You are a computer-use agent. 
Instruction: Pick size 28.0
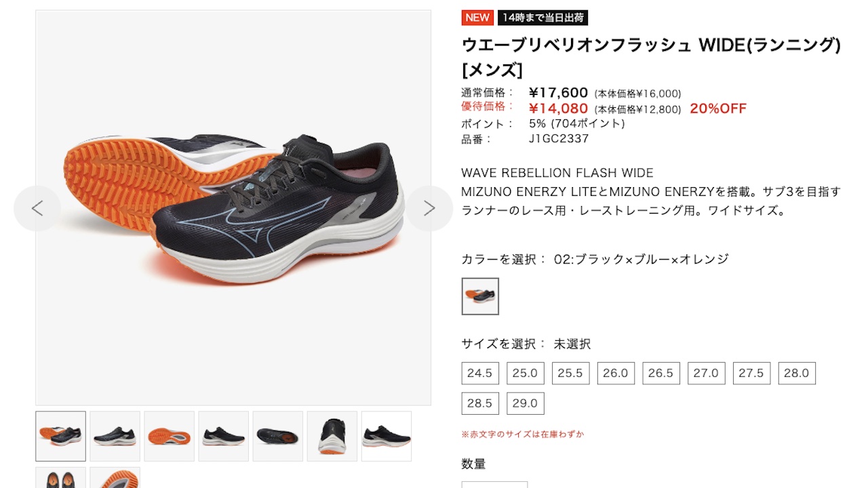[797, 373]
